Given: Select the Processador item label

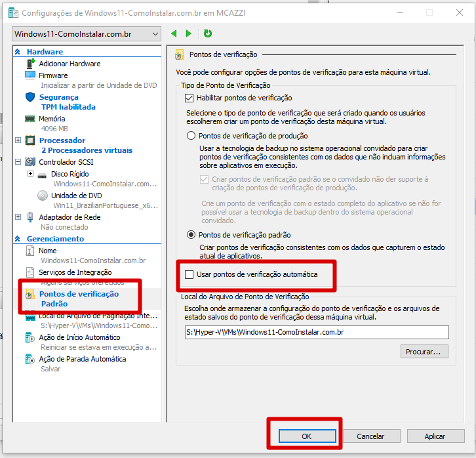Looking at the screenshot, I should pyautogui.click(x=62, y=140).
